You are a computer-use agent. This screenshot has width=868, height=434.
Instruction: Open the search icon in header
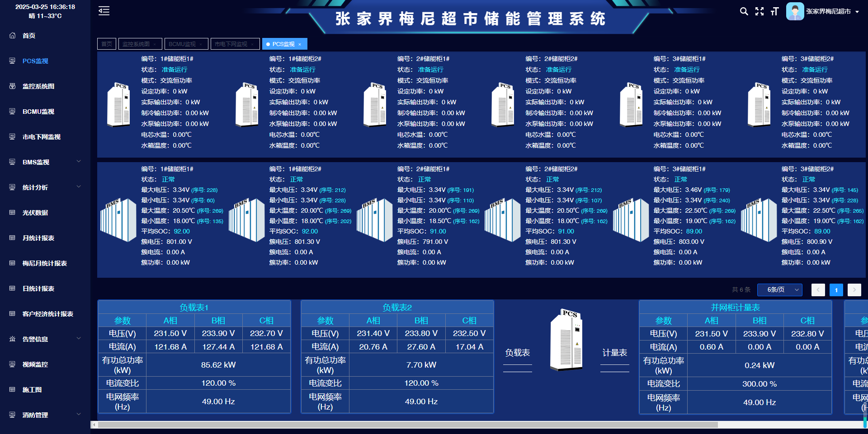(x=744, y=11)
